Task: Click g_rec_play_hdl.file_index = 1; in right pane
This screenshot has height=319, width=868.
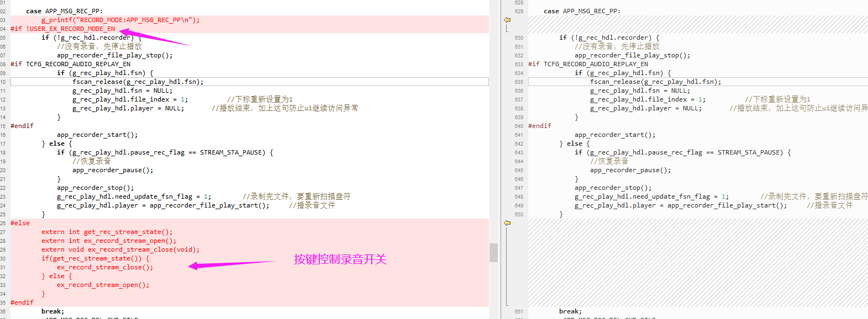Action: click(x=648, y=99)
